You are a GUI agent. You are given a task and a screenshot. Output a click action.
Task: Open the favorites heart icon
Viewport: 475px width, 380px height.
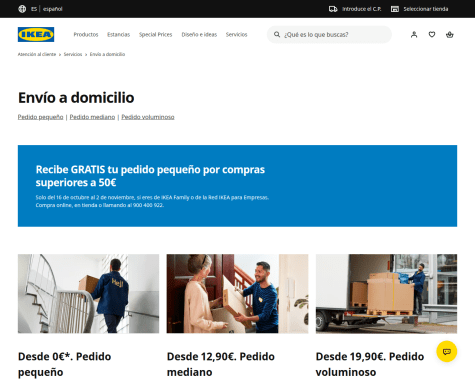click(x=432, y=34)
